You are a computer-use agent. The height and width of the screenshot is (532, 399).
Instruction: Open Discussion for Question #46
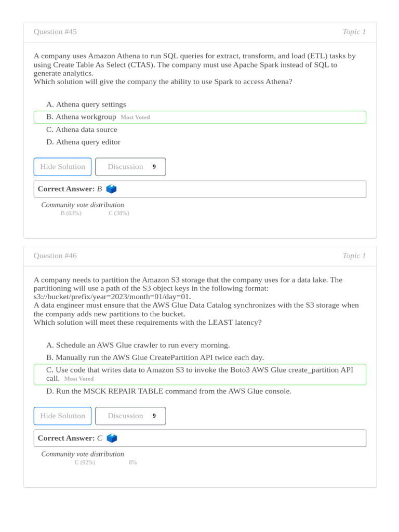(x=130, y=416)
